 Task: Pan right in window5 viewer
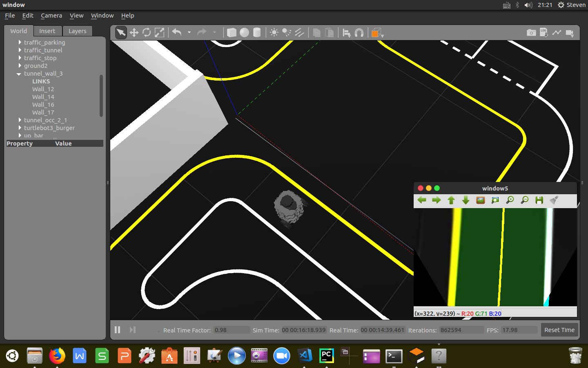[x=437, y=200]
